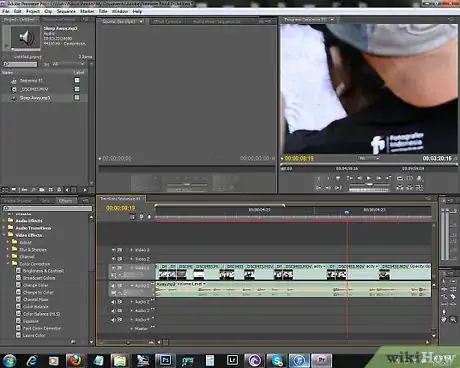This screenshot has height=368, width=460.
Task: Click the timeline current timecode display
Action: (x=121, y=208)
